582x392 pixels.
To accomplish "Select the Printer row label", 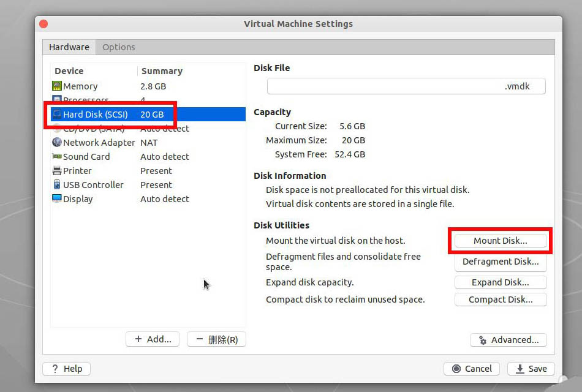I will pos(77,171).
